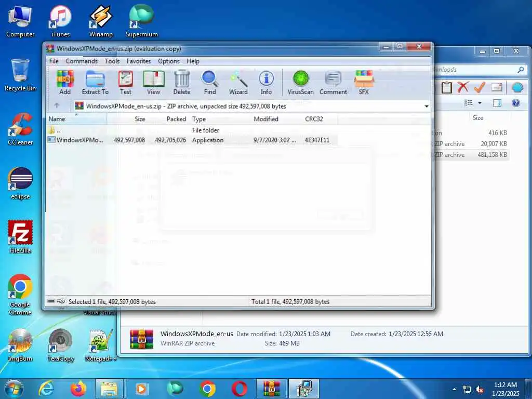
Task: Open the TeraCopy desktop shortcut
Action: [x=60, y=345]
